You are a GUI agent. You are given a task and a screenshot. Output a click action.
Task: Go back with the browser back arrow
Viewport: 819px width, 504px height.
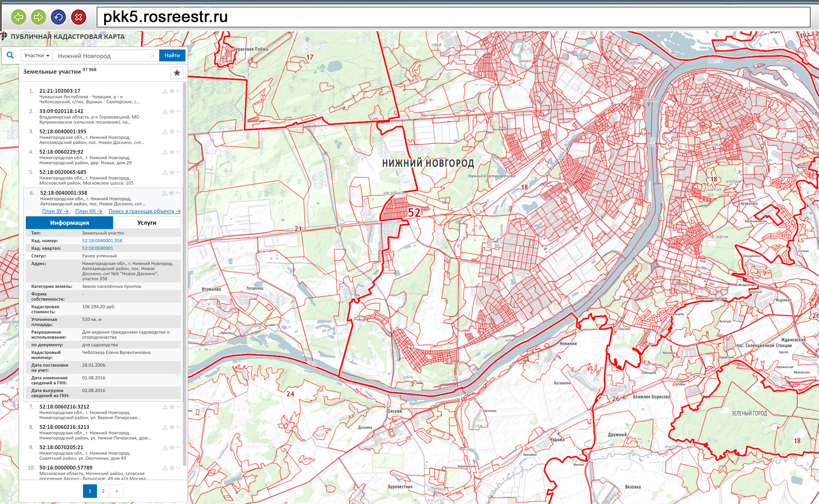18,17
